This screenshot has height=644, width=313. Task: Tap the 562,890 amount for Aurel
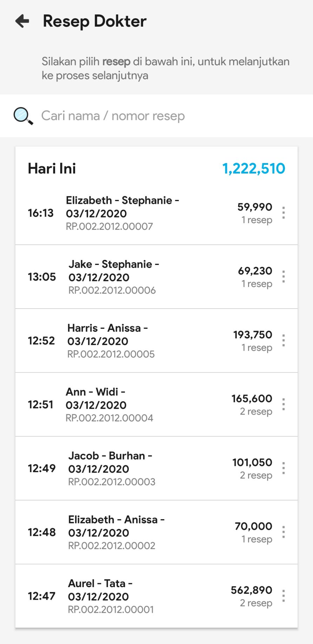[251, 590]
